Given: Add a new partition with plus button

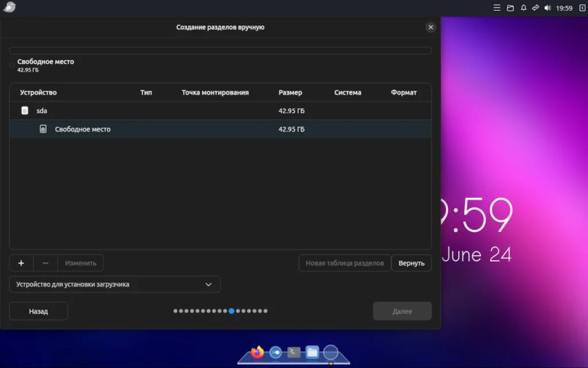Looking at the screenshot, I should click(21, 263).
